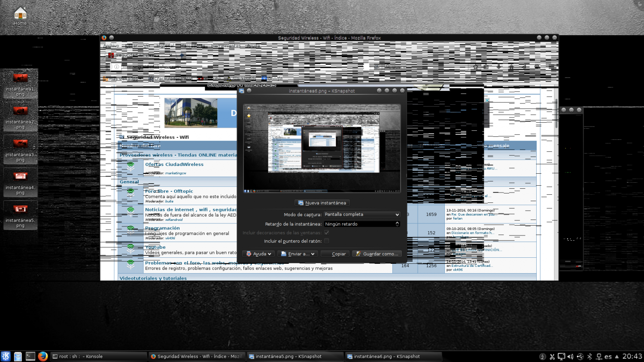644x362 pixels.
Task: Click the network tray icon
Action: (x=599, y=356)
